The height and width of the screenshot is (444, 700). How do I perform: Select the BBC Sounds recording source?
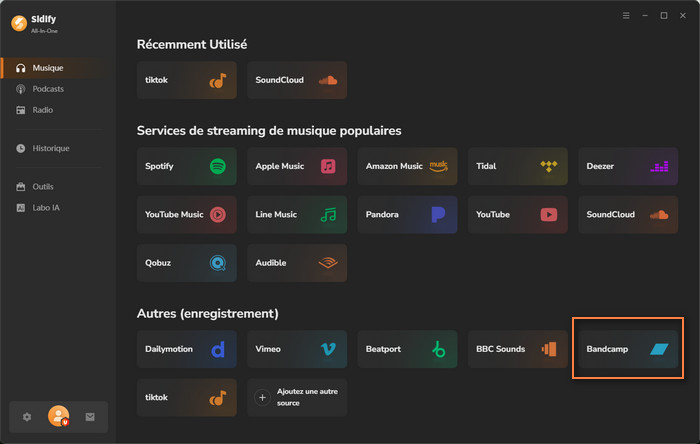[518, 349]
